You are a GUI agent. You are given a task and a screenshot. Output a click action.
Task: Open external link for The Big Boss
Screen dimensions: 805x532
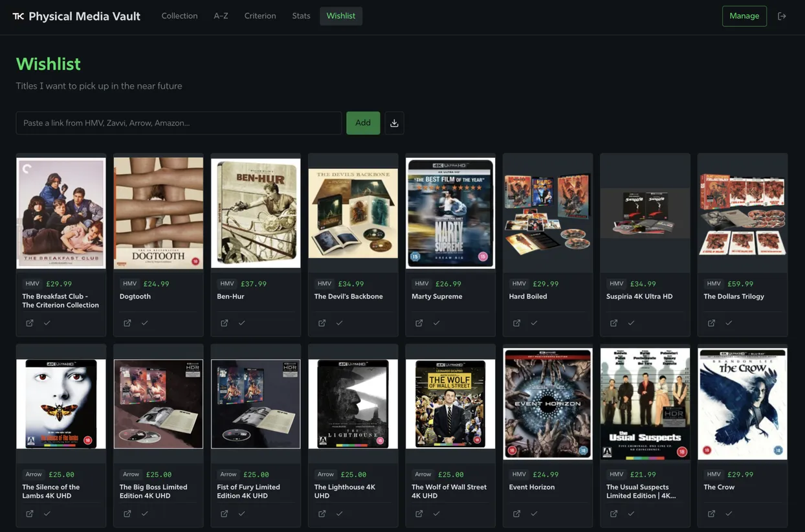[x=127, y=514]
